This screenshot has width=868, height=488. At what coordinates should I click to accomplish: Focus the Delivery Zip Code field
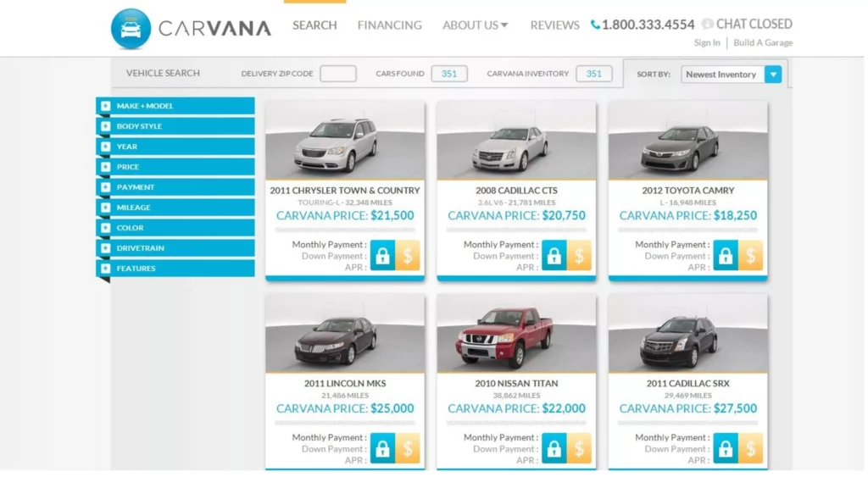tap(338, 74)
